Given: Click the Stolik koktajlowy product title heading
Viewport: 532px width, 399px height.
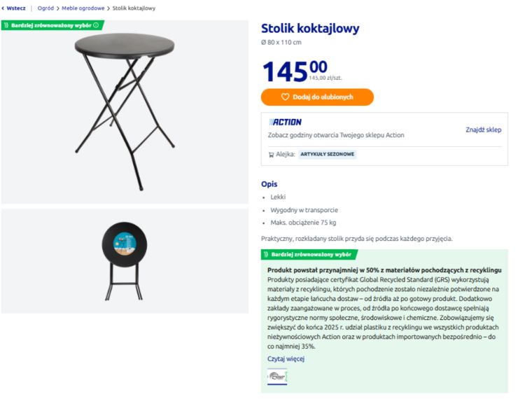Looking at the screenshot, I should tap(310, 29).
